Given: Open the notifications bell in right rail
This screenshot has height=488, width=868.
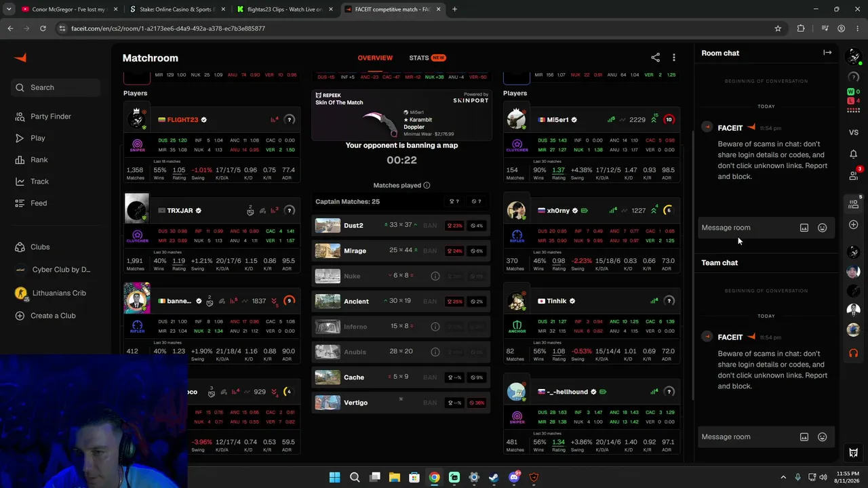Looking at the screenshot, I should coord(853,154).
